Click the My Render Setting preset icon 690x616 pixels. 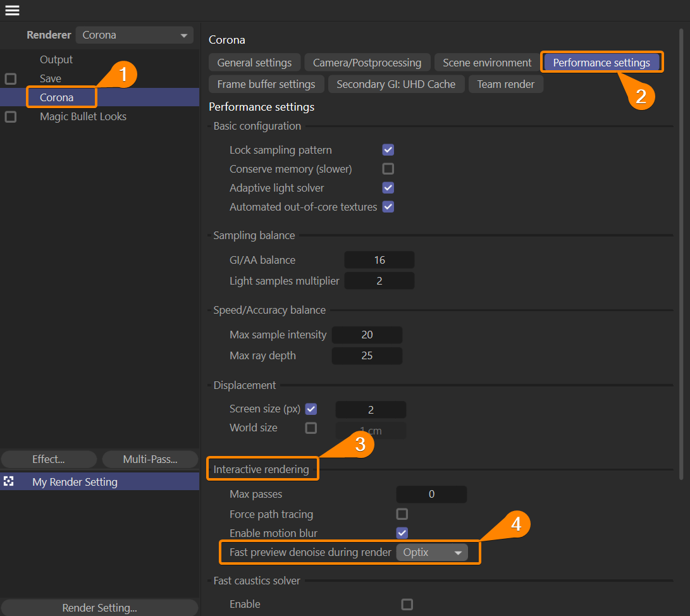coord(9,481)
